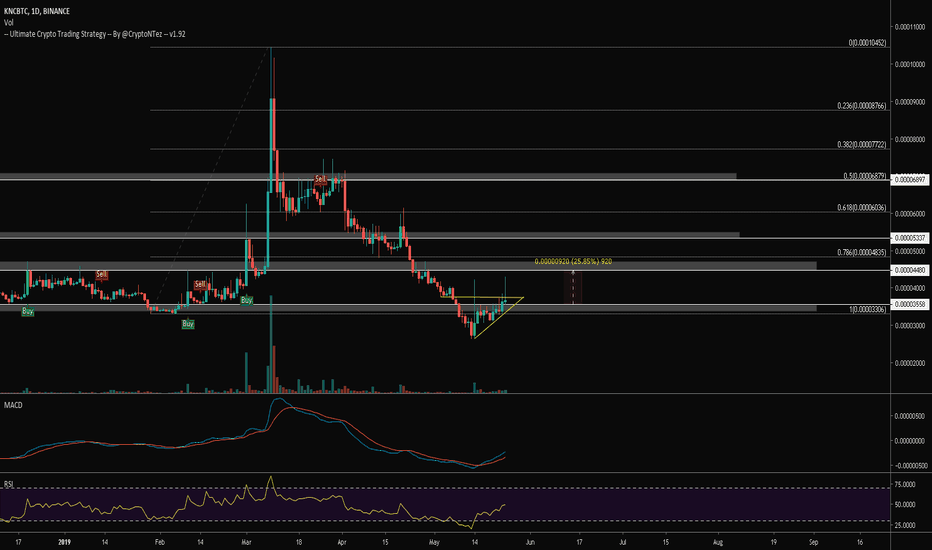Click the Jul label on time axis

[x=623, y=542]
